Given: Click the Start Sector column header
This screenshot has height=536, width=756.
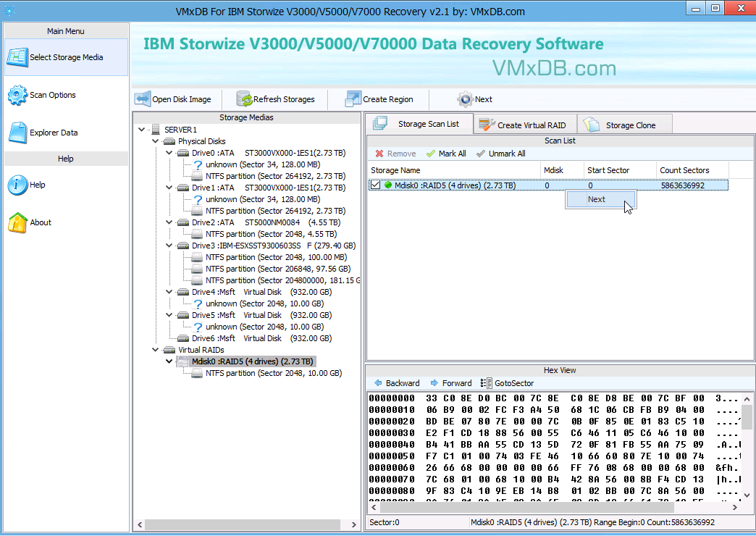Looking at the screenshot, I should 620,170.
